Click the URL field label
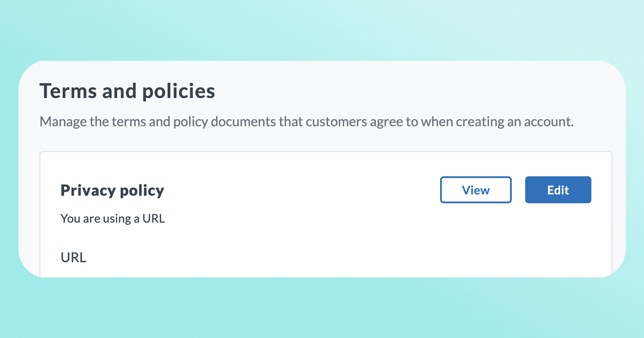Viewport: 644px width, 338px height. (73, 257)
